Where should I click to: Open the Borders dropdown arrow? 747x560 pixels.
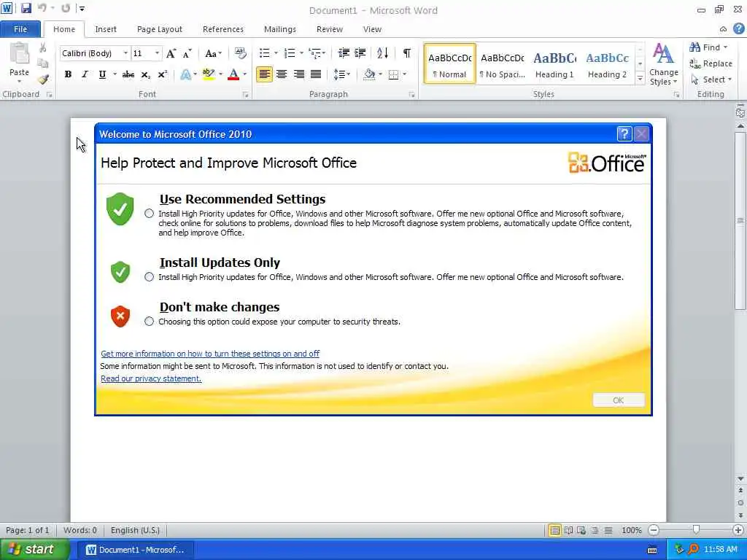404,74
